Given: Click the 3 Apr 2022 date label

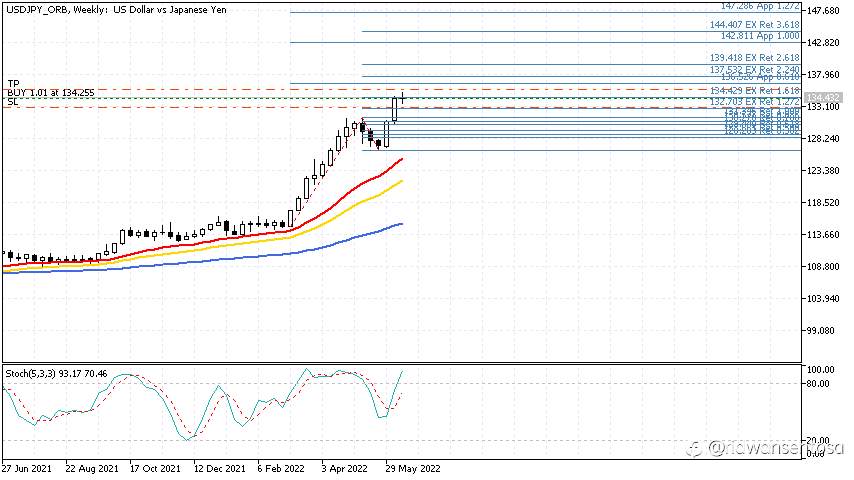Looking at the screenshot, I should pyautogui.click(x=345, y=469).
